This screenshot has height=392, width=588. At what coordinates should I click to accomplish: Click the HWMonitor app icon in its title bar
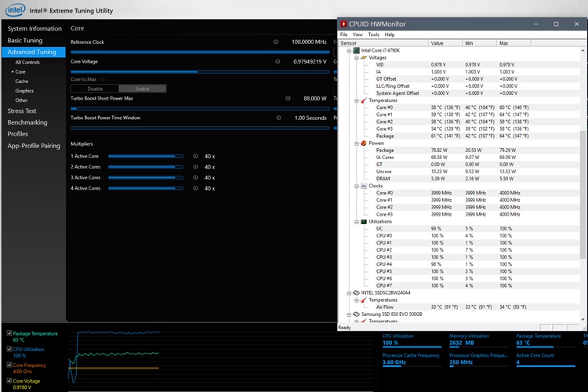pyautogui.click(x=343, y=24)
